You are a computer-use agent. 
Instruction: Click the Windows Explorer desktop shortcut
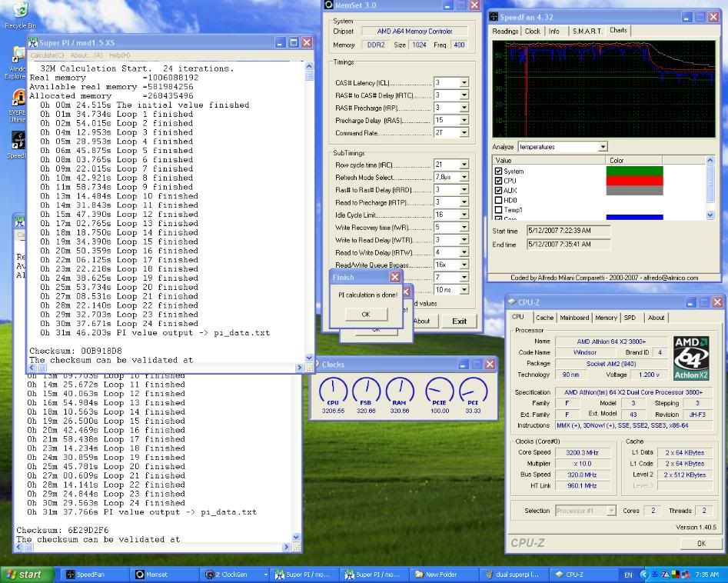point(17,57)
